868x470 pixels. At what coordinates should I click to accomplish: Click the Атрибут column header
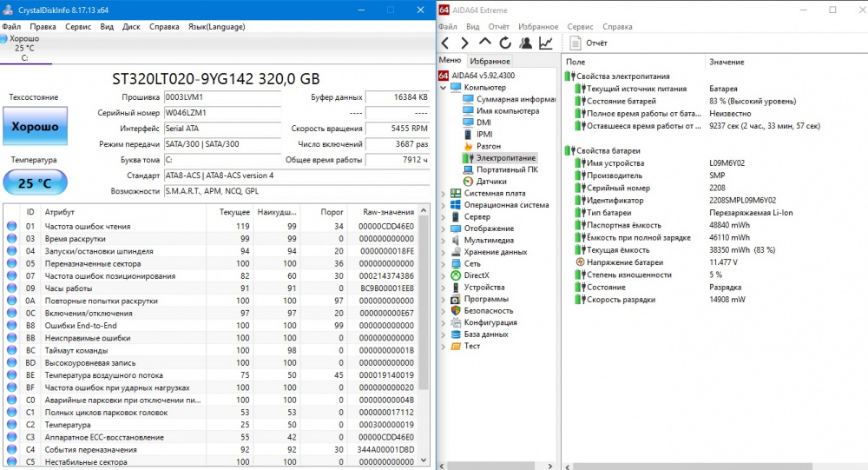pyautogui.click(x=123, y=212)
